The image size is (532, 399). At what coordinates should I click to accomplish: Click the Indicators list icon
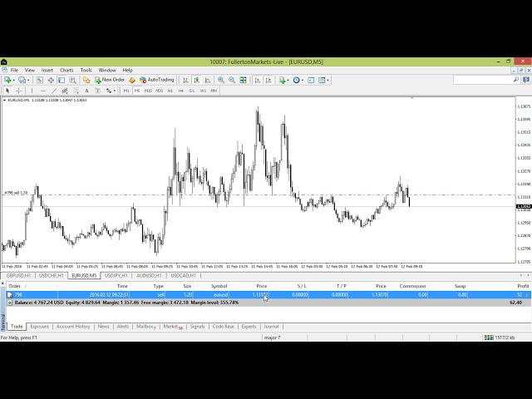click(x=282, y=80)
